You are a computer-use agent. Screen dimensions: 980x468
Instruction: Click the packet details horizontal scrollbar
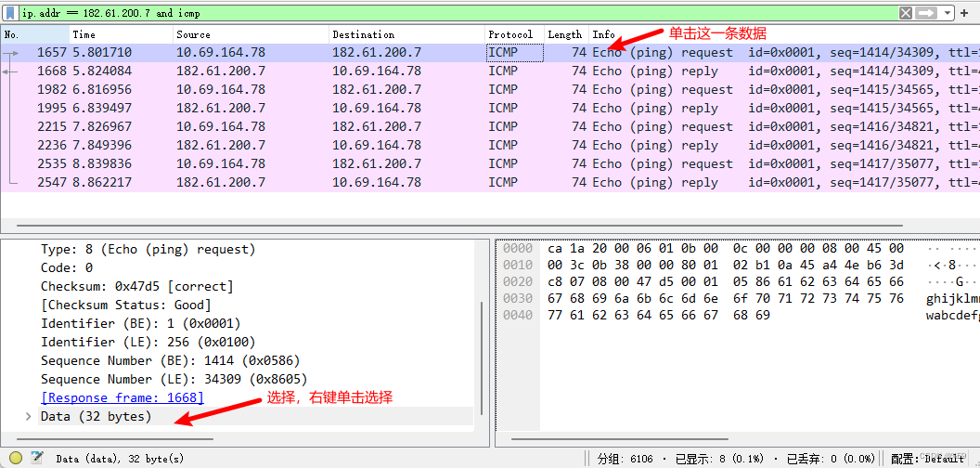pyautogui.click(x=114, y=439)
